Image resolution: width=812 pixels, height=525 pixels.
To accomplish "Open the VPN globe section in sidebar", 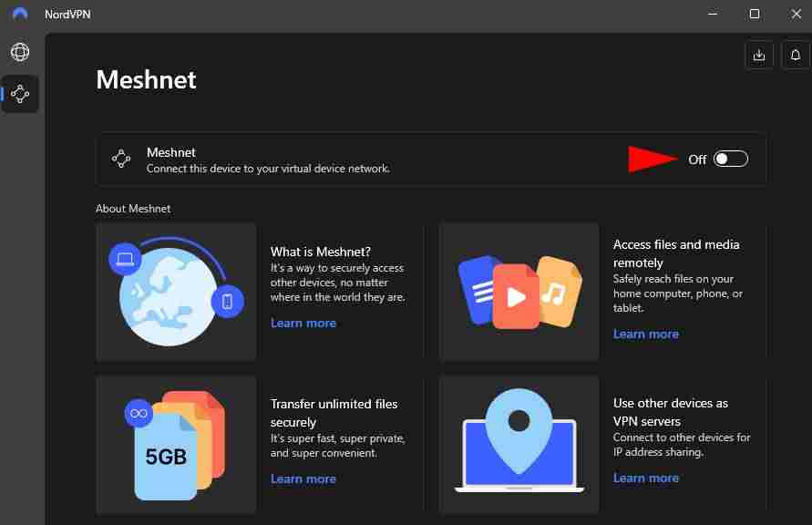I will 20,52.
